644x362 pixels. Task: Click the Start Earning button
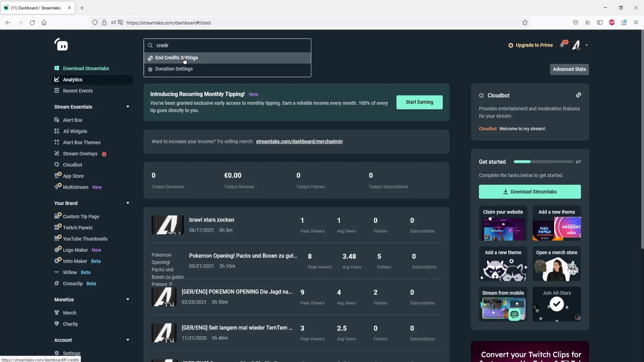419,102
